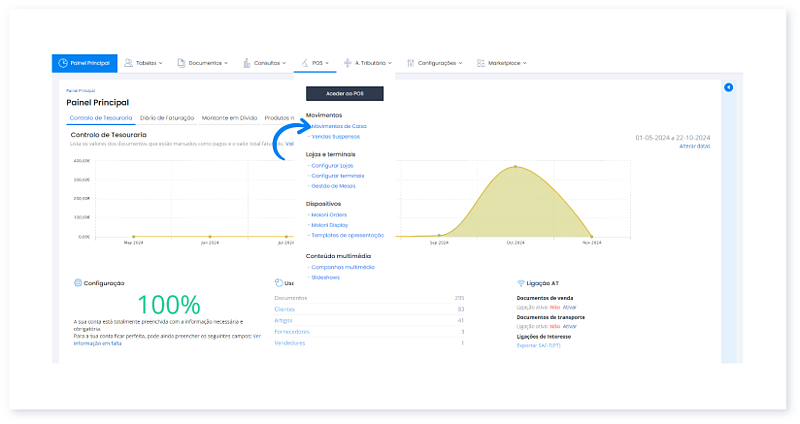Open the Documentos dropdown chevron
The image size is (800, 424).
pos(227,63)
